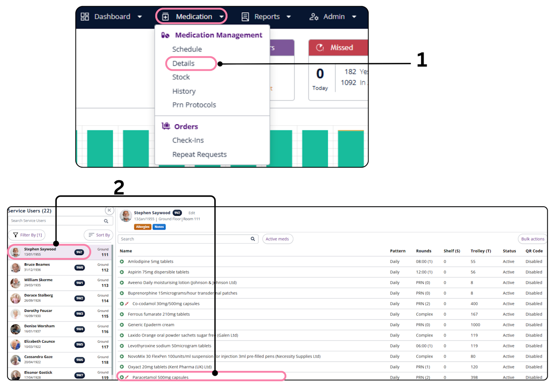Select Details under Medication Management

[x=183, y=63]
